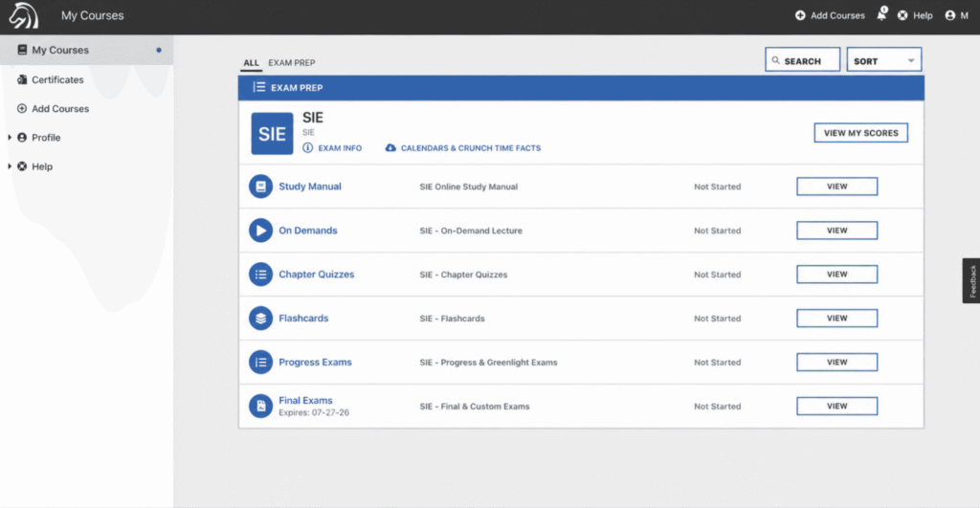
Task: Click Help text in the header
Action: coord(923,15)
